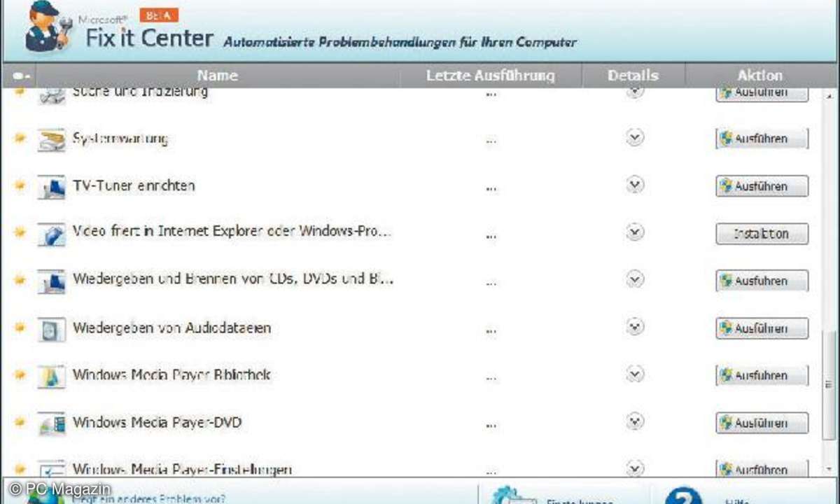Expand details for Wiedergeben und Brennen von CDs
Viewport: 840px width, 504px height.
635,279
